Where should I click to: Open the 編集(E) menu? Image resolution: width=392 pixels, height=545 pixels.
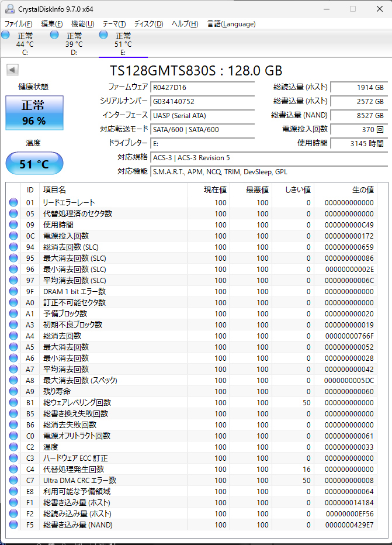pyautogui.click(x=52, y=23)
